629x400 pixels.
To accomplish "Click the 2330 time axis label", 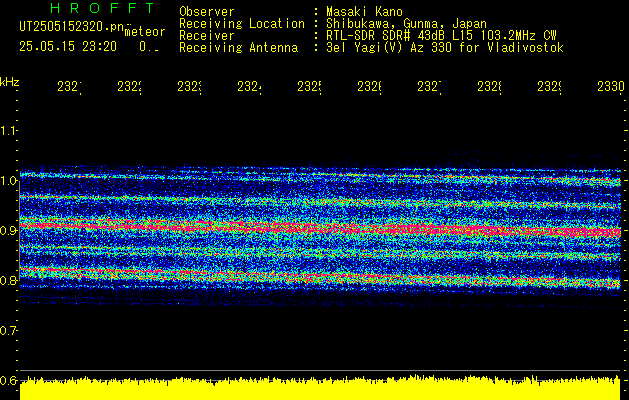I will click(611, 87).
